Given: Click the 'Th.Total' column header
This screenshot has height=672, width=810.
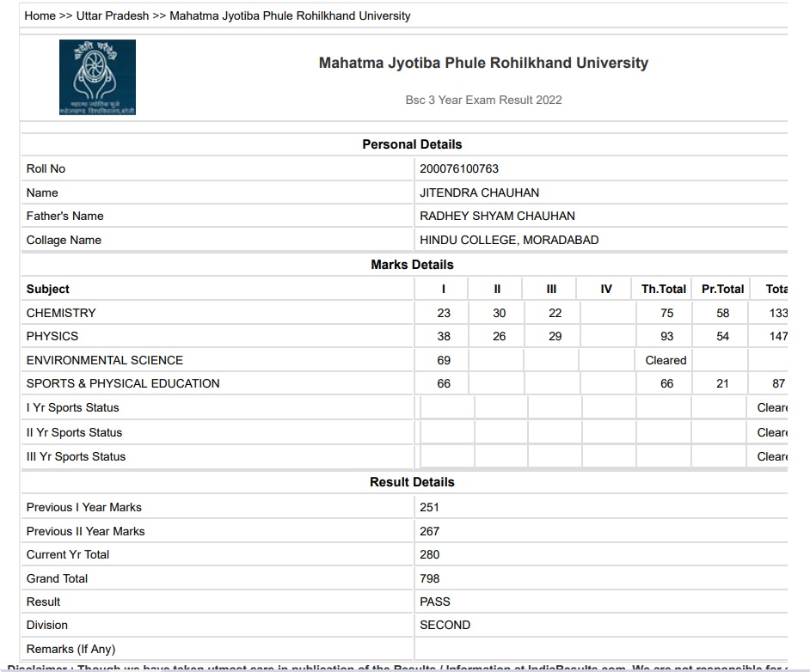Looking at the screenshot, I should [664, 289].
